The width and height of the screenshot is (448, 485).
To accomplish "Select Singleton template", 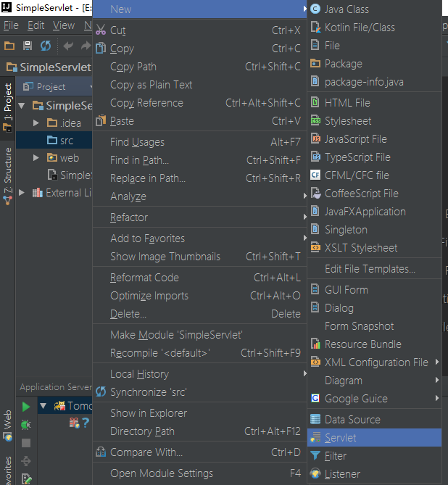I will pos(374,229).
